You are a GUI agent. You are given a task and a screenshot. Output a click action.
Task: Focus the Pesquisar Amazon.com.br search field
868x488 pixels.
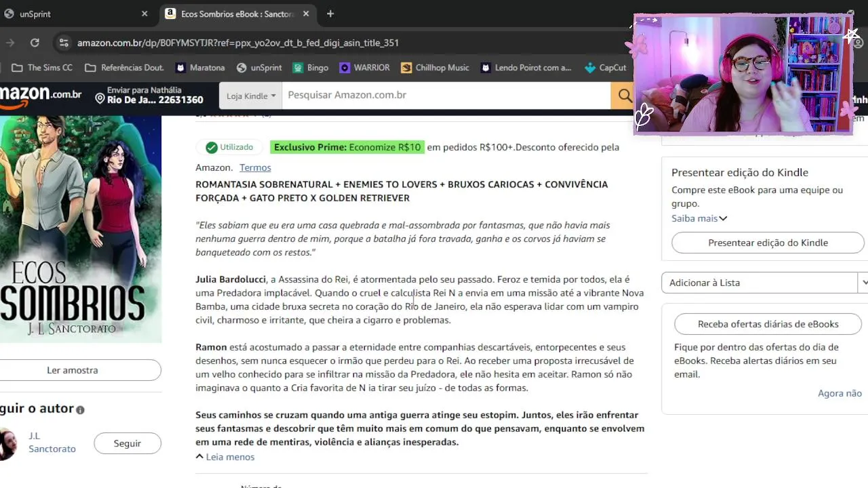(446, 96)
